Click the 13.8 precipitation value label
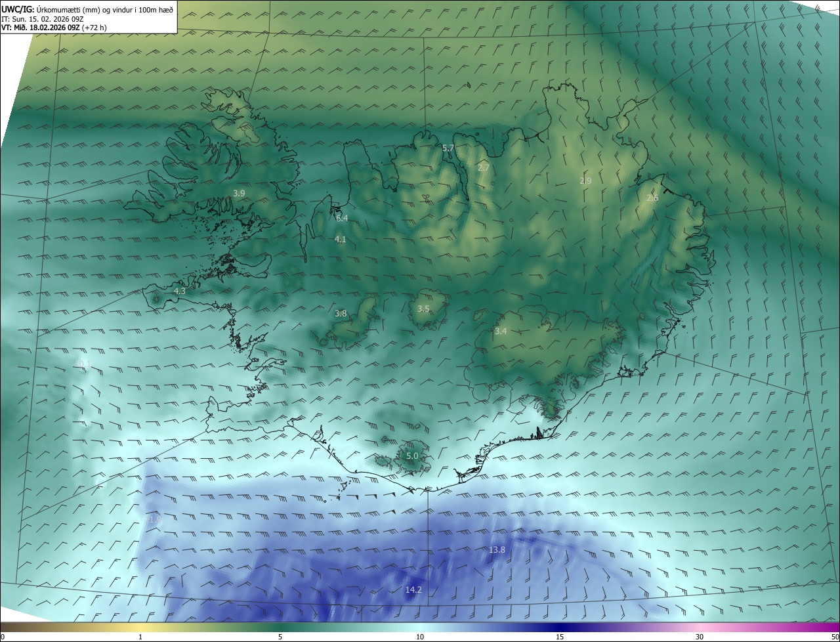Screen dimensions: 840x642 (497, 549)
